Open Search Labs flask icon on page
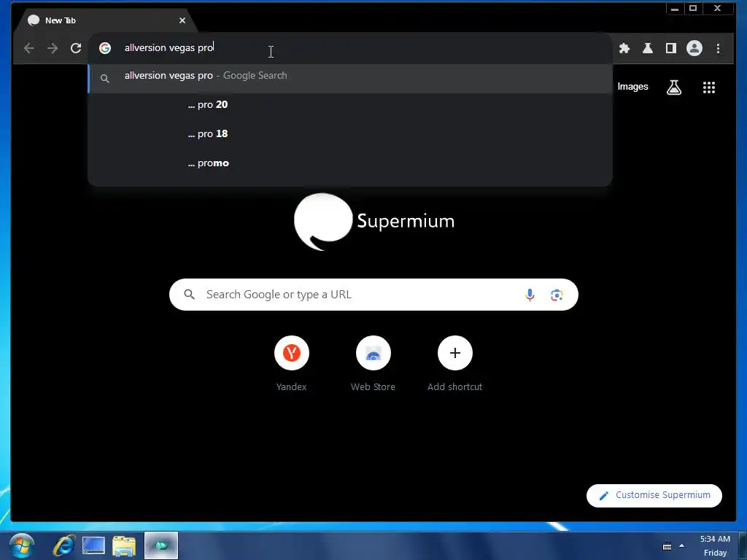747x560 pixels. (673, 87)
